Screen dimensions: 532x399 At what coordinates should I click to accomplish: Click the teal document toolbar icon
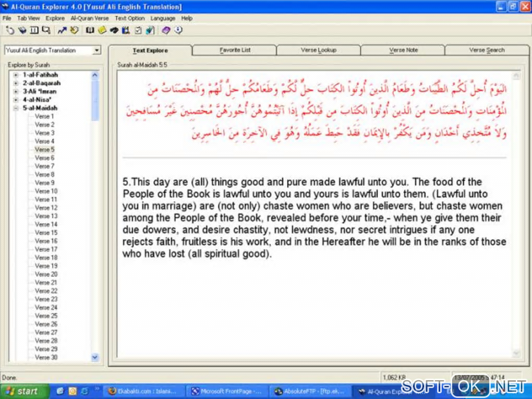point(150,31)
